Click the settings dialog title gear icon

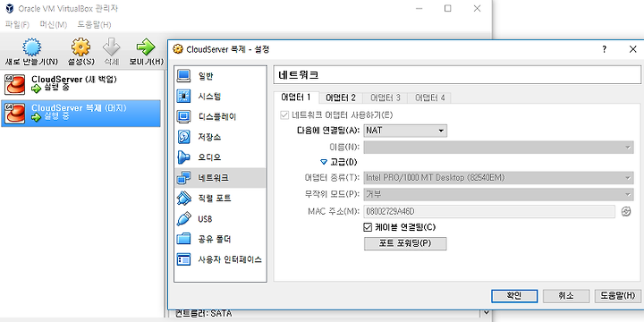click(x=178, y=49)
